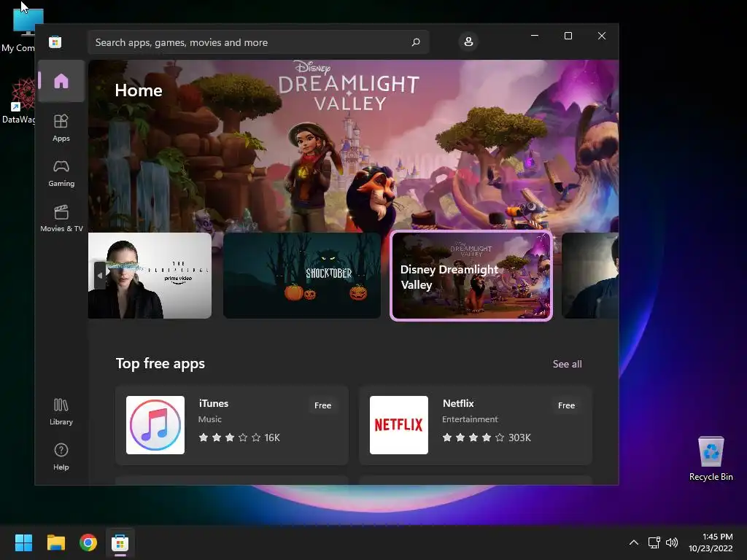Click the Netflix logo icon
747x560 pixels.
tap(399, 425)
